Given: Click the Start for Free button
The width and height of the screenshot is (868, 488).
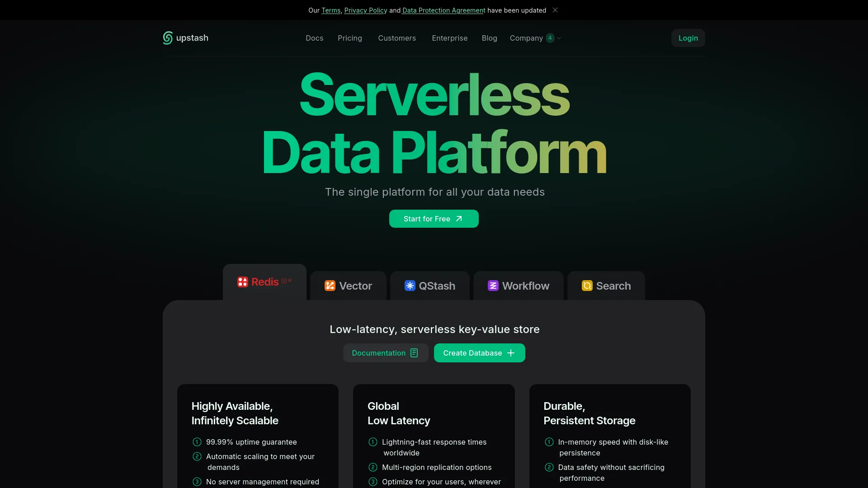Looking at the screenshot, I should [434, 219].
